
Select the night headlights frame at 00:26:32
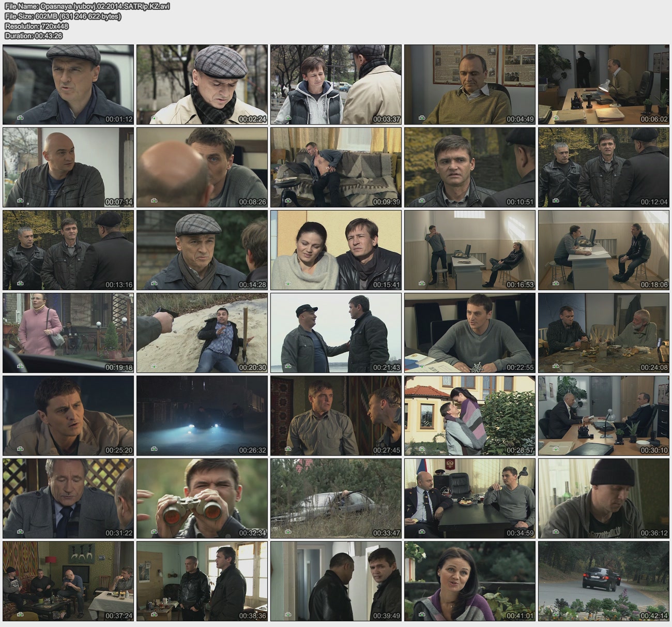(202, 415)
